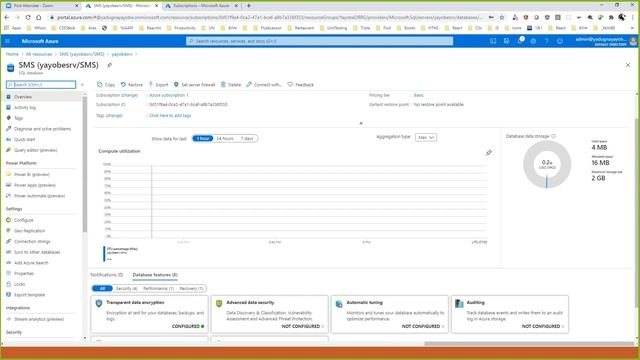Viewport: 640px width, 360px height.
Task: Focus the left menu search box
Action: (41, 84)
